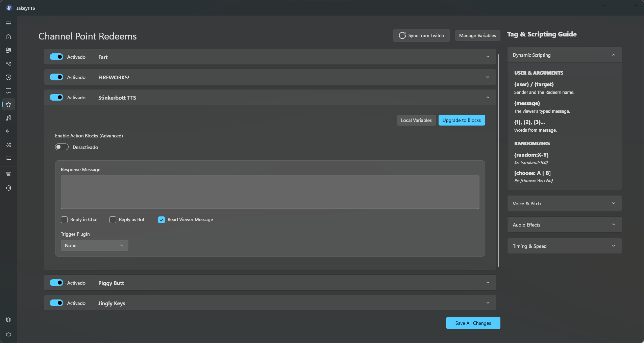Click into the Response Message text box

[x=270, y=192]
